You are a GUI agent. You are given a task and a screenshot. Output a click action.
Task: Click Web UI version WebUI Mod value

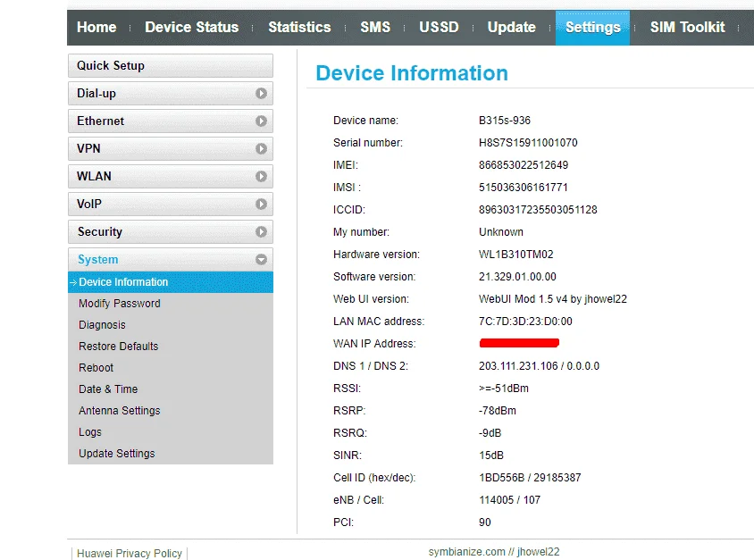[x=552, y=299]
